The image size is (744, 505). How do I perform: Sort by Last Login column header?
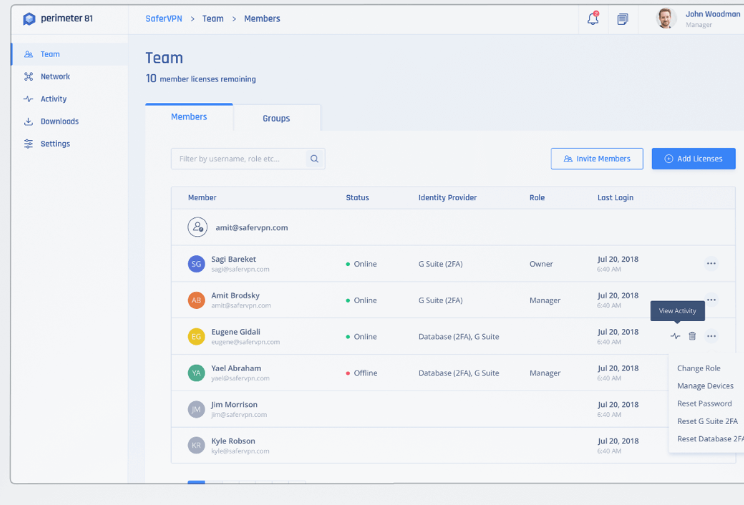click(x=615, y=197)
